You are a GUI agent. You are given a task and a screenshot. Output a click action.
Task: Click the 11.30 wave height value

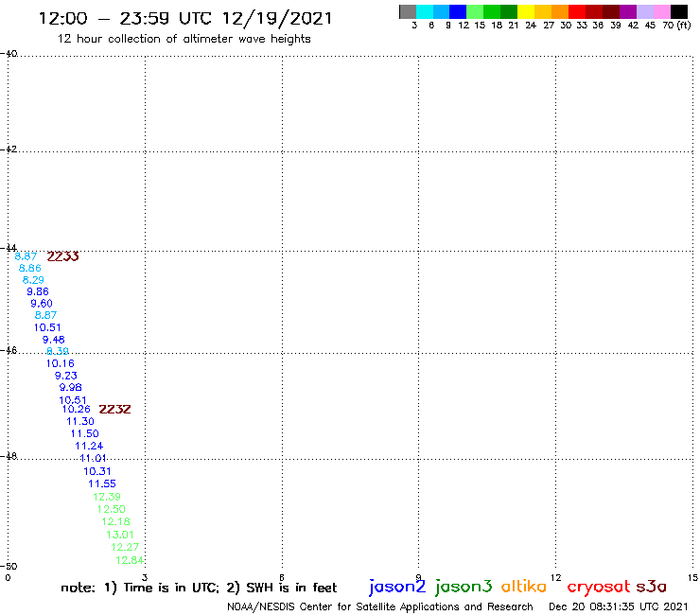[x=80, y=421]
